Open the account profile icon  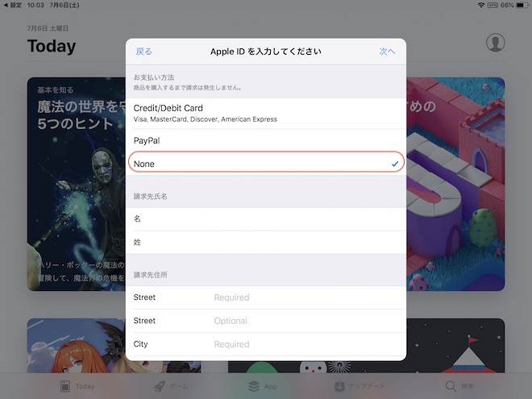(x=496, y=43)
